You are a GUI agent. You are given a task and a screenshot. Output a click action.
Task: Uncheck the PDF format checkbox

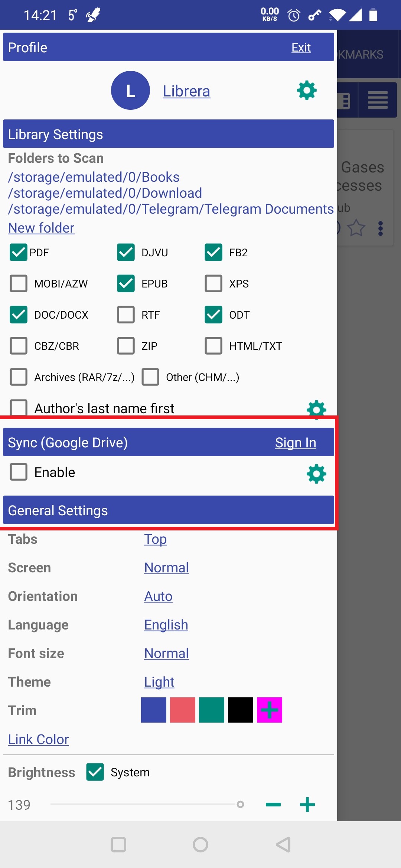(19, 253)
